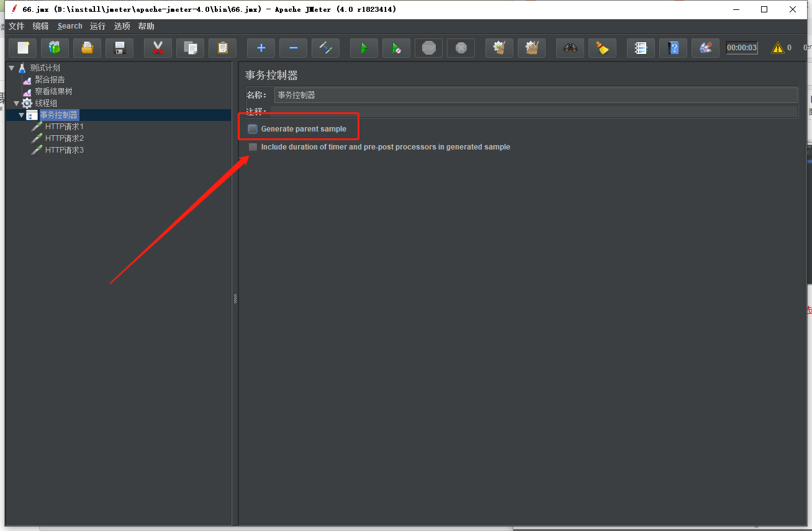Click the elapsed time 00:00:03 display
812x531 pixels.
(x=742, y=48)
